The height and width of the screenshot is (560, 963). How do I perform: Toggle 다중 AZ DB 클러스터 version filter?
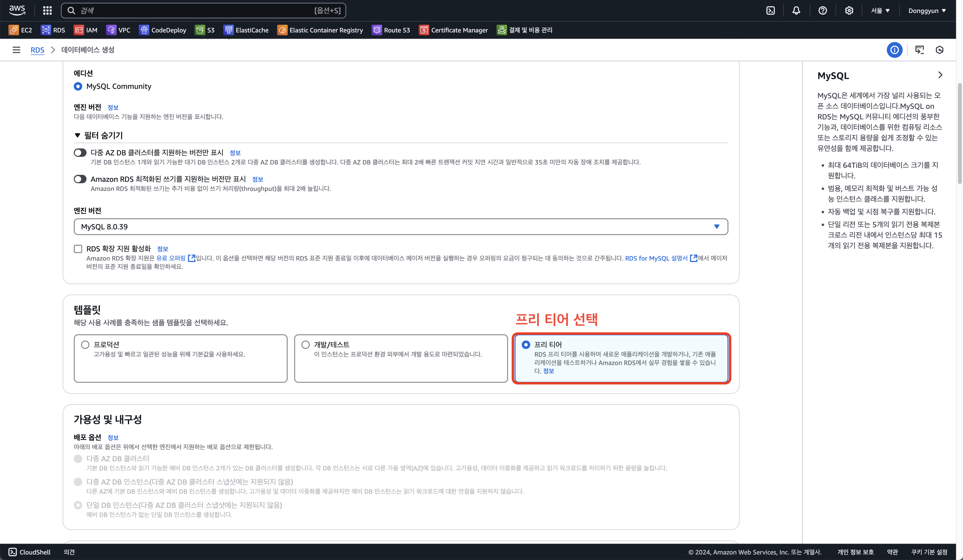[80, 153]
